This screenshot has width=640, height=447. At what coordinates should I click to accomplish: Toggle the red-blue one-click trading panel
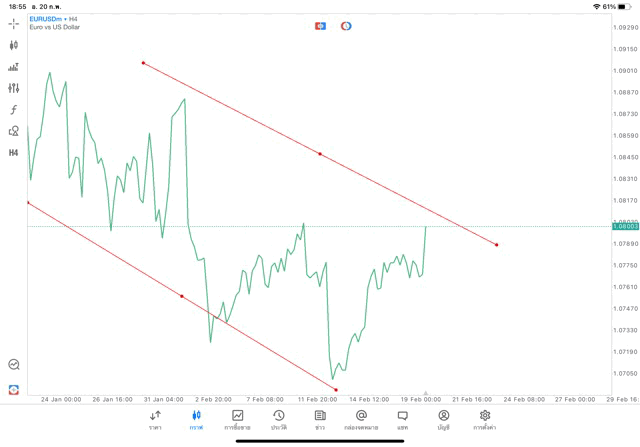point(320,26)
